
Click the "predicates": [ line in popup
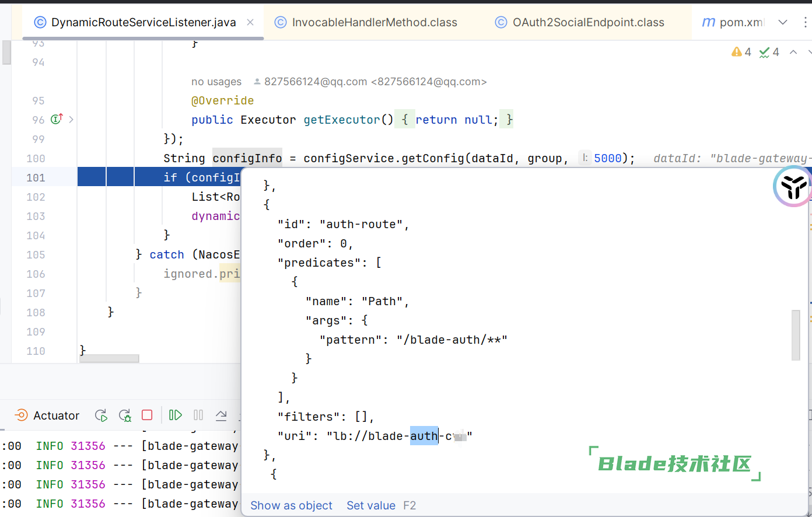point(330,263)
